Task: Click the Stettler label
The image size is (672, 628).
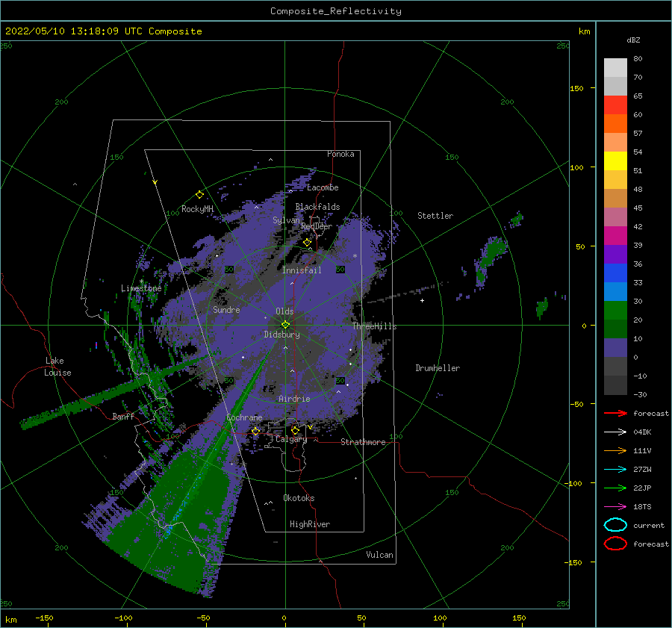Action: point(435,216)
